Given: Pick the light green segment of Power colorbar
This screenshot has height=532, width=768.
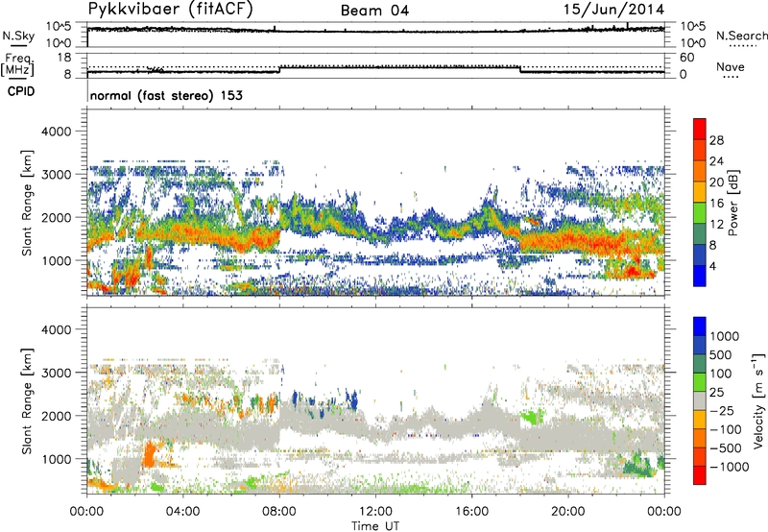Looking at the screenshot, I should 700,213.
